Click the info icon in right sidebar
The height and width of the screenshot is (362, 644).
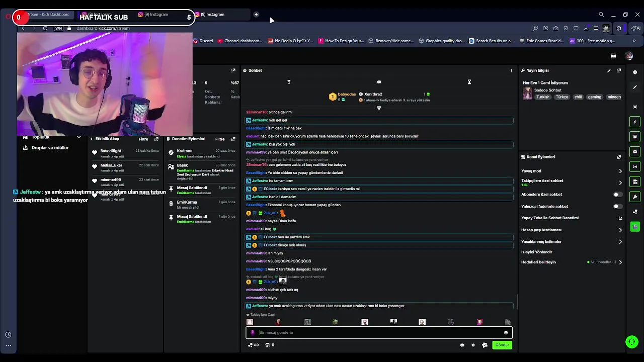pyautogui.click(x=635, y=72)
